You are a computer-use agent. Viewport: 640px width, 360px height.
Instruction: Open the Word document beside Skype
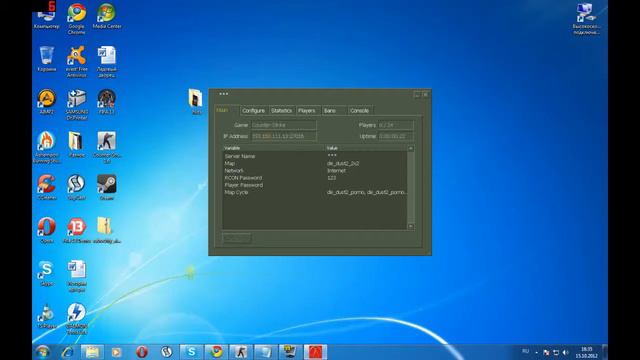77,276
